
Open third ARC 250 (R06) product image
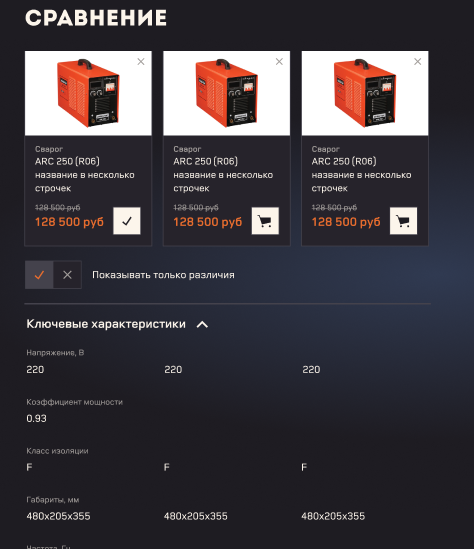(x=365, y=93)
